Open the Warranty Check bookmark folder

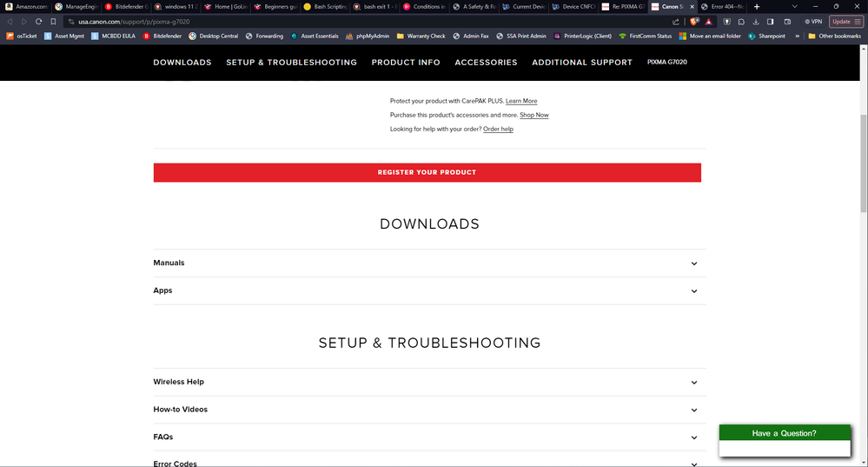click(421, 36)
